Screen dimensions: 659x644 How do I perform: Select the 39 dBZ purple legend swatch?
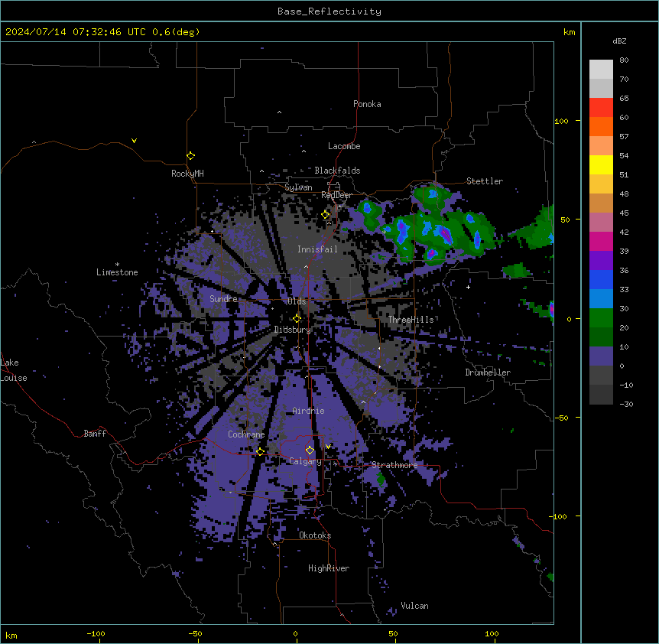601,261
